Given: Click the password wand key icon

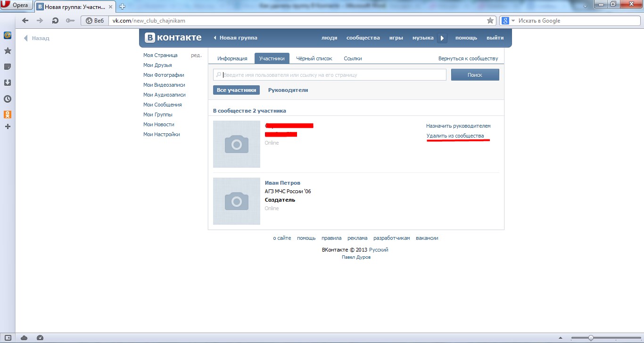Looking at the screenshot, I should pos(70,20).
